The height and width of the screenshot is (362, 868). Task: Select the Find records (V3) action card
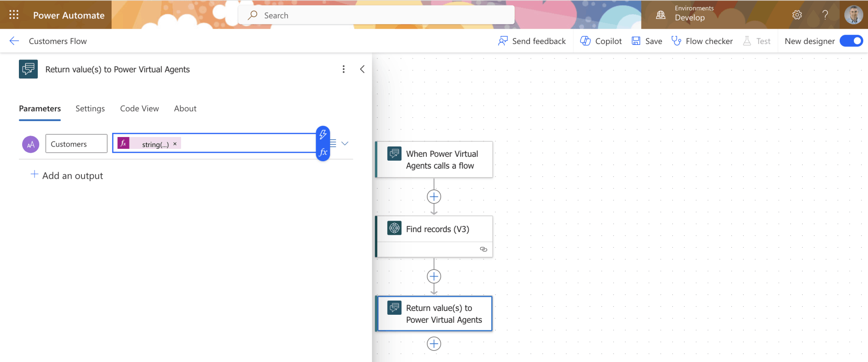point(434,237)
